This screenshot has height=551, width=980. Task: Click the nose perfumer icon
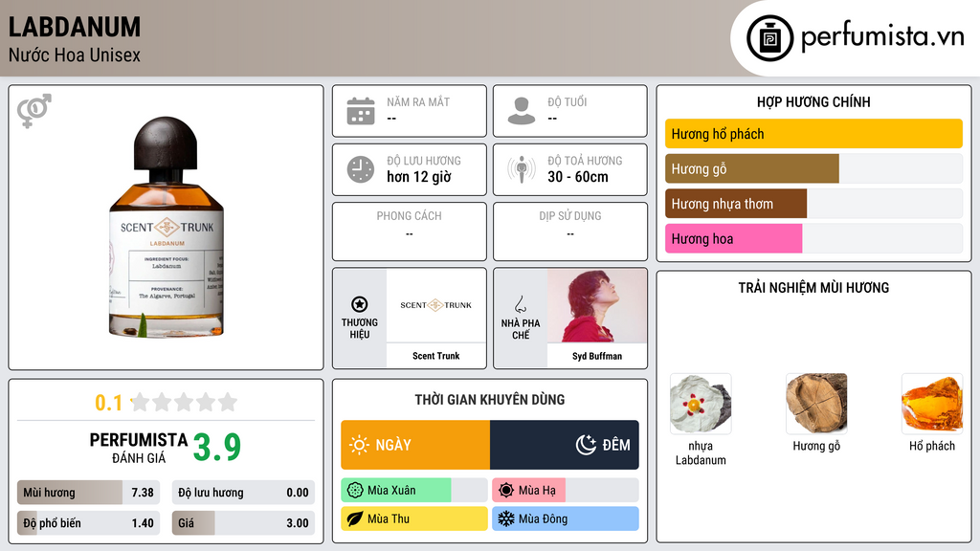[520, 304]
